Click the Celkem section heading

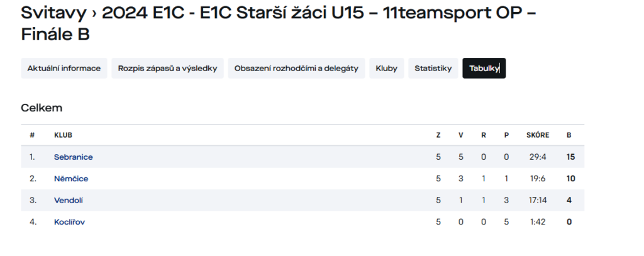(x=42, y=108)
